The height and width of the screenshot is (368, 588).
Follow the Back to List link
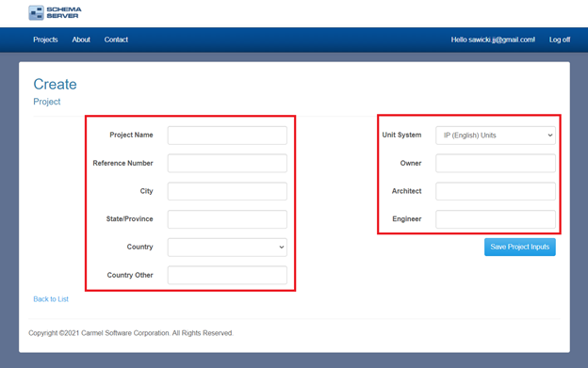pyautogui.click(x=51, y=299)
